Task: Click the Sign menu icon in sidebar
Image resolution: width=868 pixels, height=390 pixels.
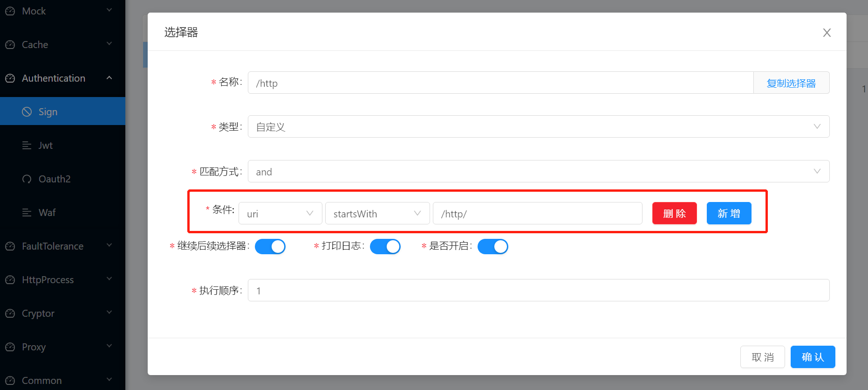Action: pyautogui.click(x=27, y=112)
